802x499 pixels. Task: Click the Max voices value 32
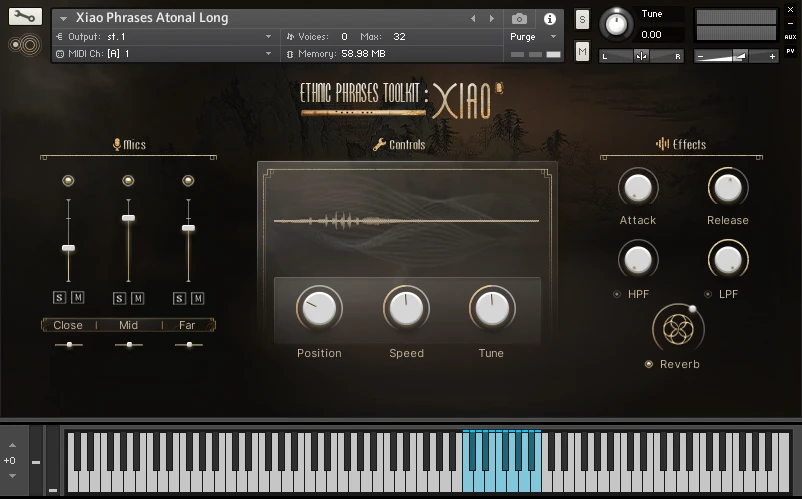point(399,36)
